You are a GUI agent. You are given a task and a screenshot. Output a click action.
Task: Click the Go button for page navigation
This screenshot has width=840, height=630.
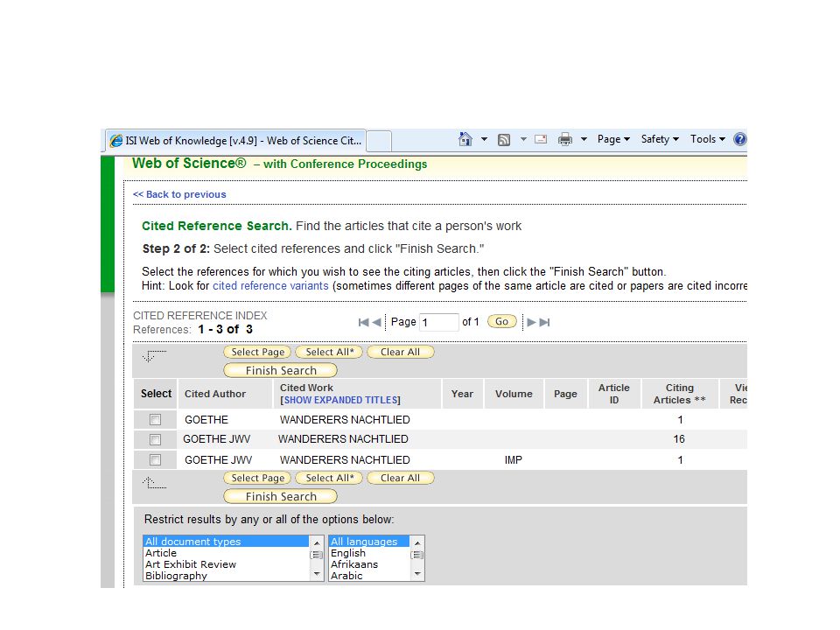pyautogui.click(x=502, y=321)
